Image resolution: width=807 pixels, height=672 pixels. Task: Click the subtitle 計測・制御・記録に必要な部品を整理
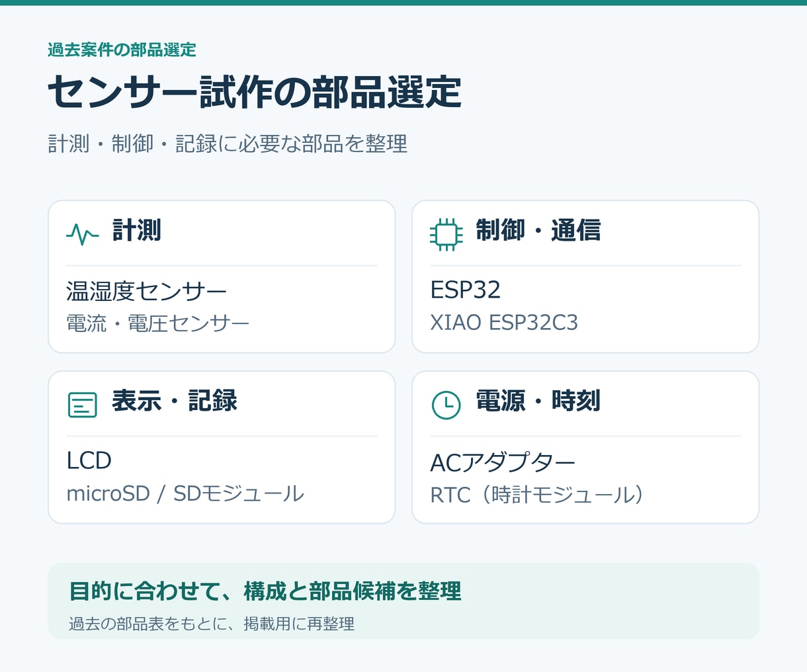click(x=228, y=144)
